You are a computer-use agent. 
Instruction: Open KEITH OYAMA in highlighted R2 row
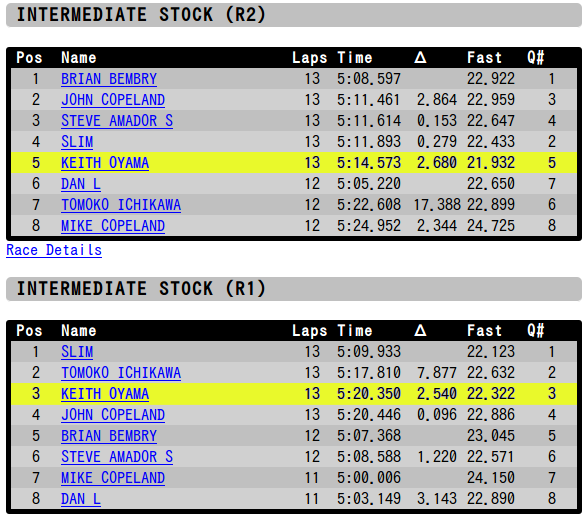tap(105, 163)
